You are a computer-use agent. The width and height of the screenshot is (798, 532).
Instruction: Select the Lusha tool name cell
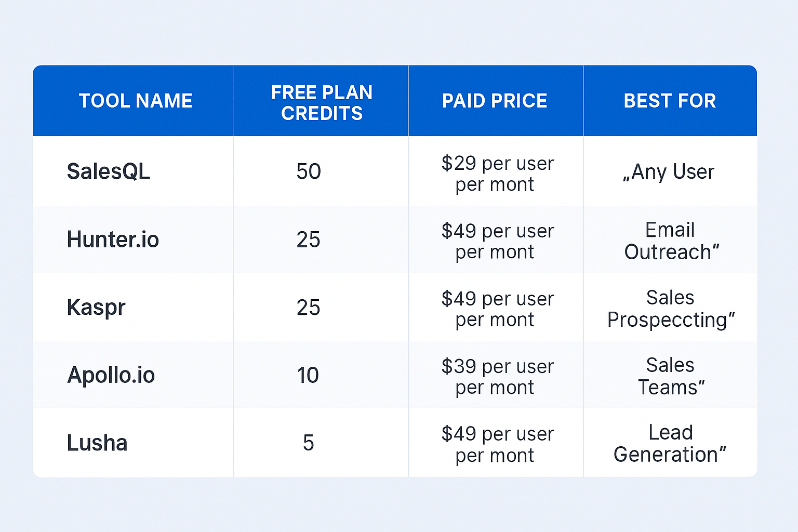pyautogui.click(x=97, y=443)
